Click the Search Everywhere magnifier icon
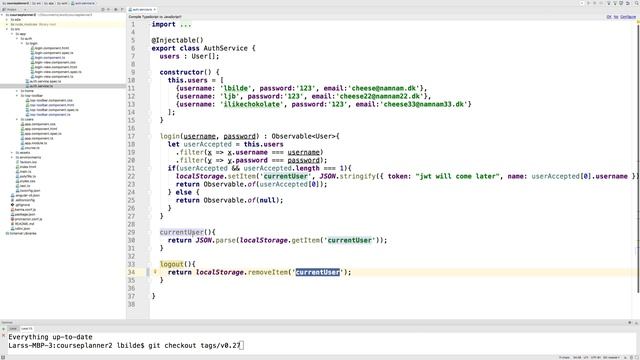The height and width of the screenshot is (360, 640). point(636,3)
